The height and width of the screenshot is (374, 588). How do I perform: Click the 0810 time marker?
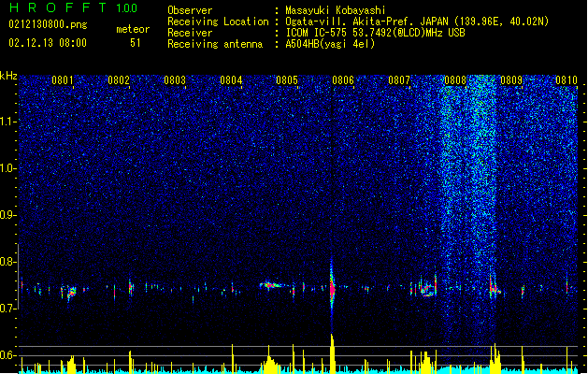566,79
